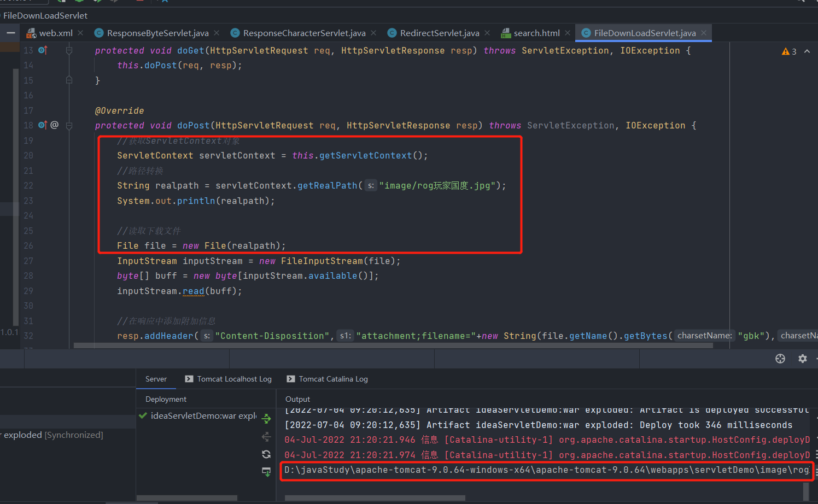The height and width of the screenshot is (504, 818).
Task: Click the green check mark on the deployment item
Action: click(x=143, y=415)
